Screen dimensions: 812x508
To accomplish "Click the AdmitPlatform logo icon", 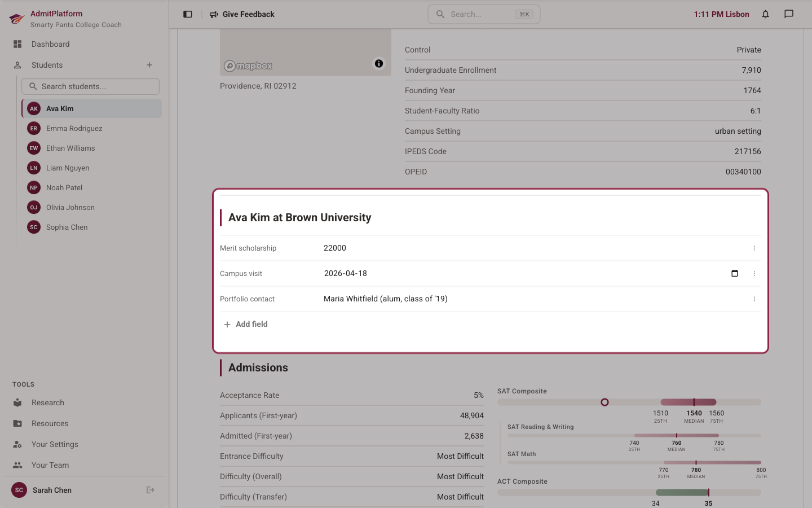I will click(x=16, y=19).
